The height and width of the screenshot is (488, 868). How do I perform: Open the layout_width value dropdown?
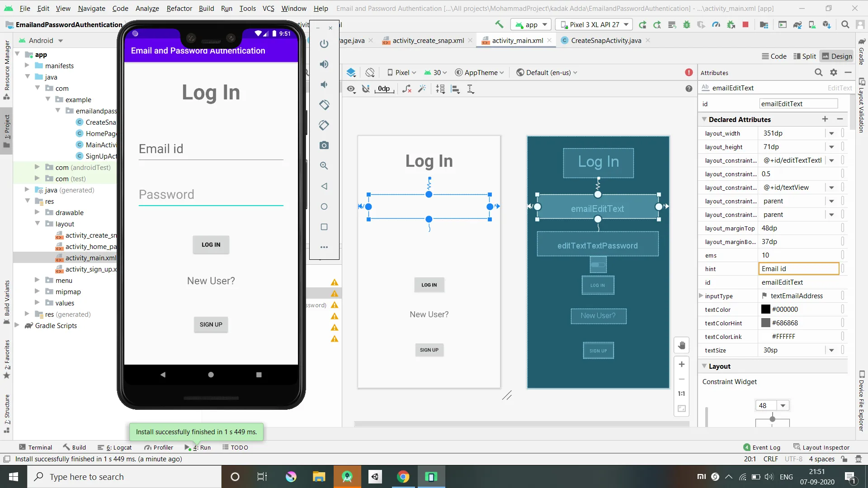coord(831,133)
